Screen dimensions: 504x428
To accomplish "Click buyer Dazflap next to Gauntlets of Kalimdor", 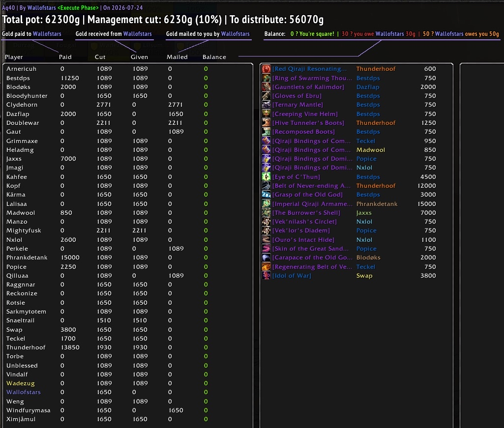I will click(368, 87).
